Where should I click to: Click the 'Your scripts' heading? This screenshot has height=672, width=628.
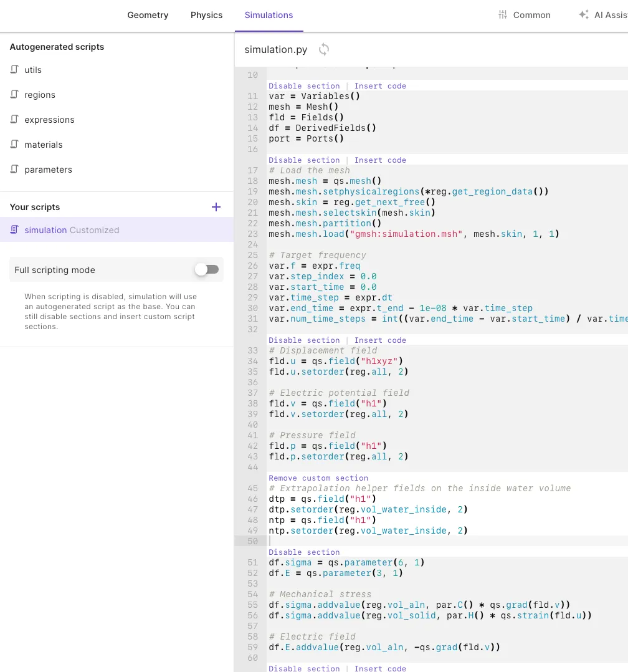pyautogui.click(x=35, y=207)
